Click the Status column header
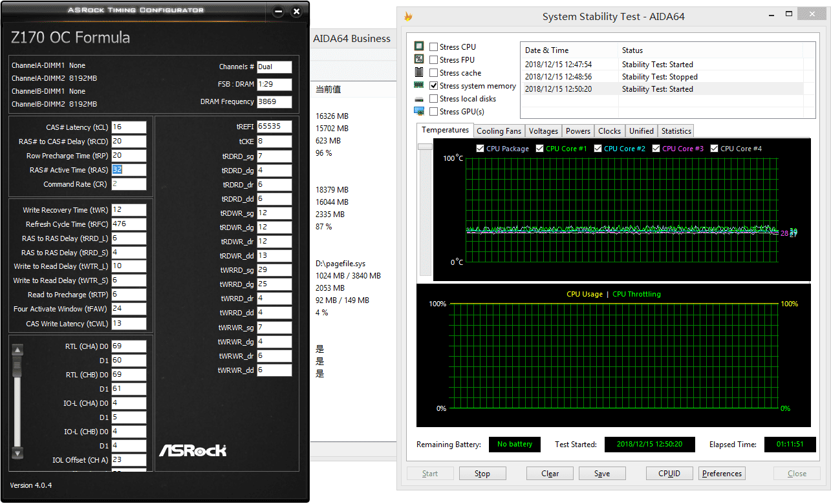The height and width of the screenshot is (504, 831). click(x=710, y=50)
